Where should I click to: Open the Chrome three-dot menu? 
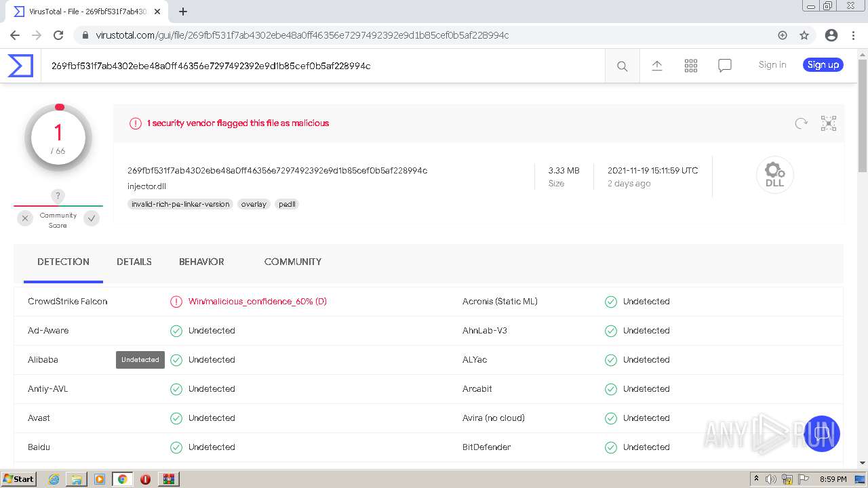pos(853,35)
